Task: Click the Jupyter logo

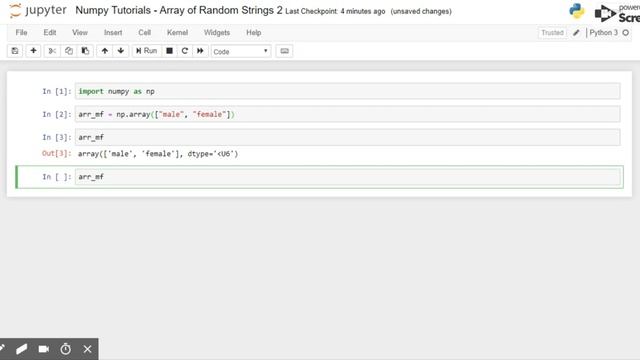Action: [x=38, y=11]
